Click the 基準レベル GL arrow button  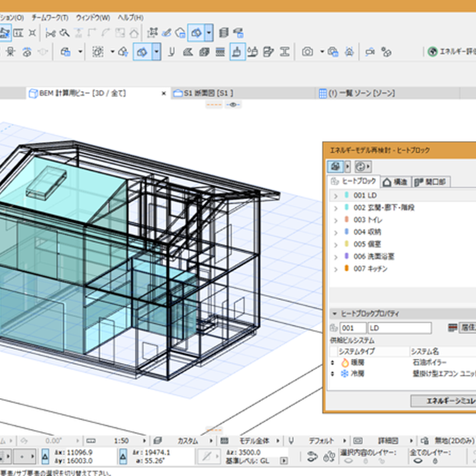[284, 461]
